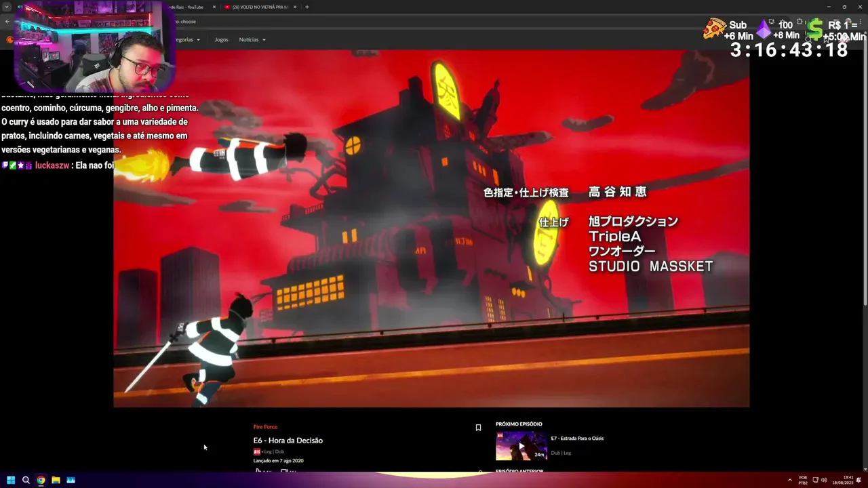Open 'E7 - Estrada Para o Oásis' link

tap(577, 439)
